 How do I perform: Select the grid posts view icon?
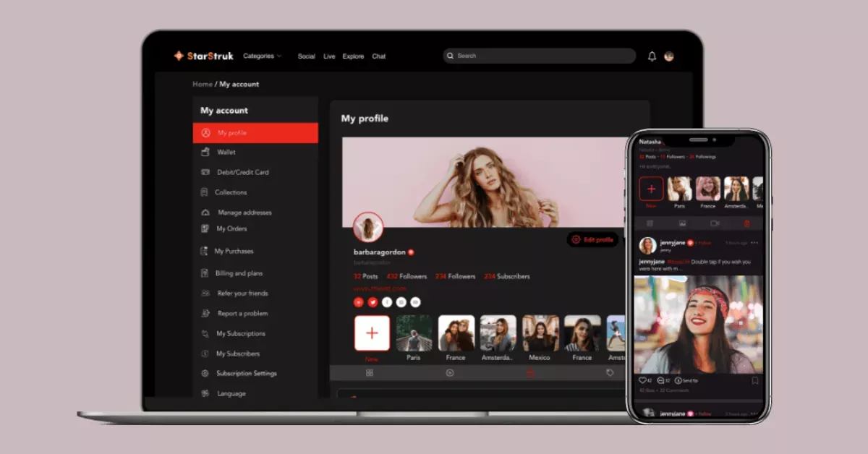pyautogui.click(x=370, y=372)
